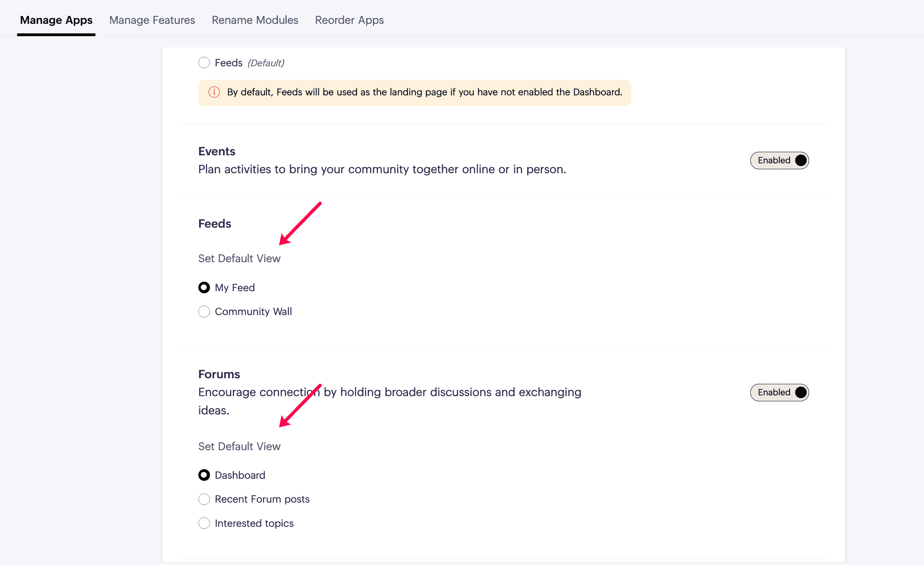Open the Manage Apps tab
The width and height of the screenshot is (924, 565).
(x=56, y=20)
